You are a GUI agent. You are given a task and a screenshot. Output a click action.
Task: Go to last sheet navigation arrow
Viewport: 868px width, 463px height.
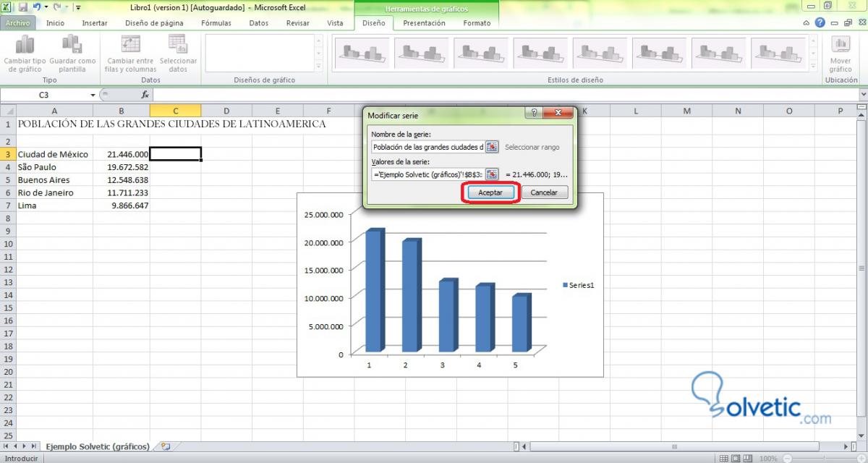34,446
